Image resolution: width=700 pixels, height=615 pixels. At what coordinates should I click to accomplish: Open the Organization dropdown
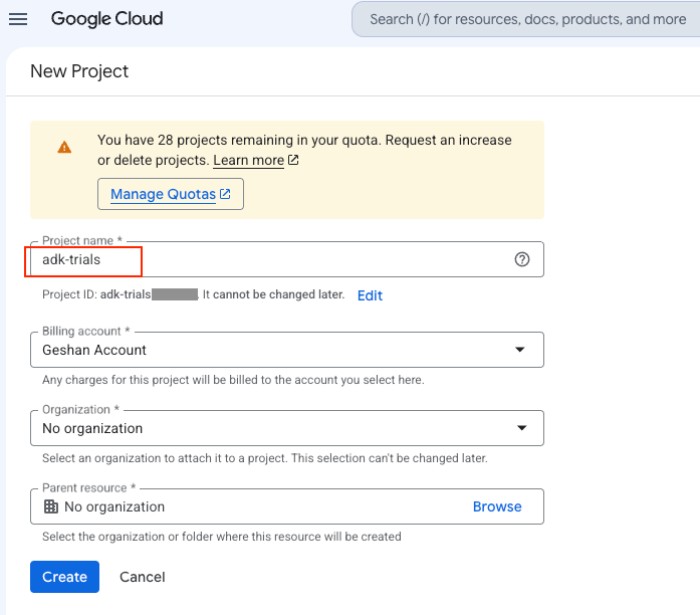coord(287,428)
